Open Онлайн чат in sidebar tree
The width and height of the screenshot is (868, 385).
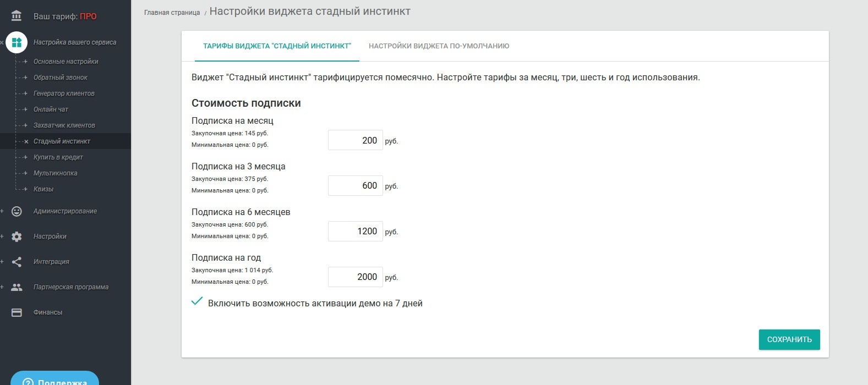[x=51, y=109]
